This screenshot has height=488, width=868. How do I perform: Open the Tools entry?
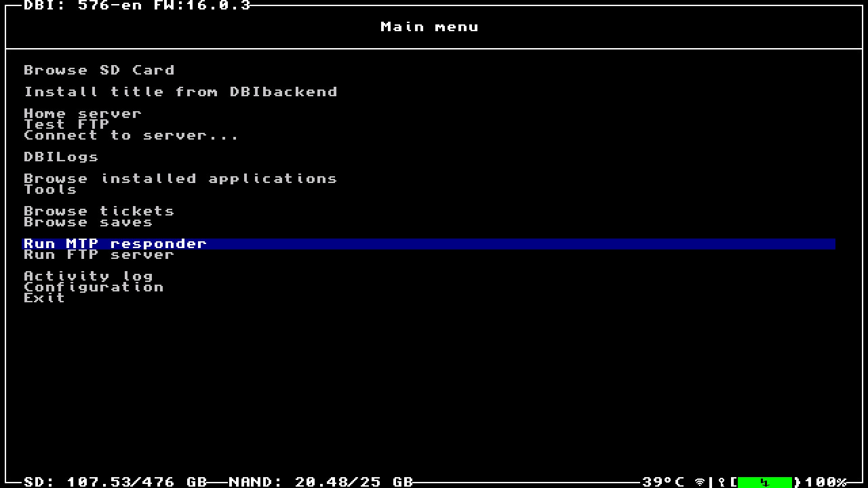tap(50, 189)
